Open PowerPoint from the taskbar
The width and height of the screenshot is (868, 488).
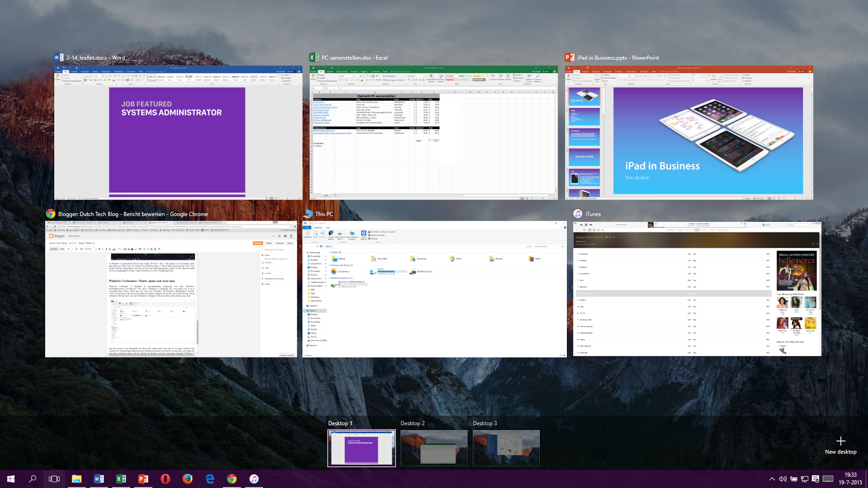(144, 479)
